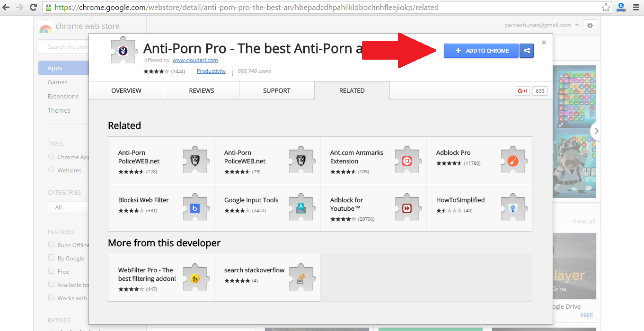Toggle the Free features checkbox
Viewport: 644px width, 331px height.
click(x=51, y=271)
